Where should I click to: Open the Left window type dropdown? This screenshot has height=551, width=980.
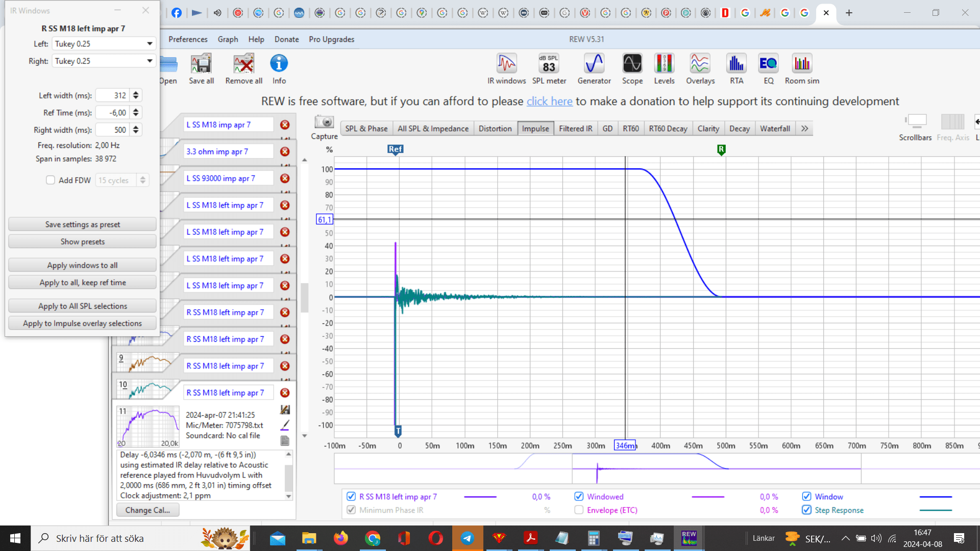click(x=104, y=44)
